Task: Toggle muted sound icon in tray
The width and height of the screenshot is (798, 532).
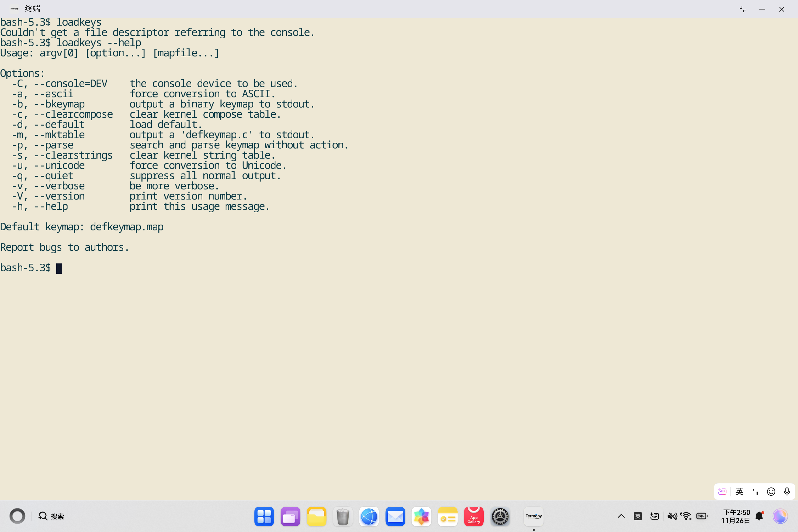Action: click(672, 516)
